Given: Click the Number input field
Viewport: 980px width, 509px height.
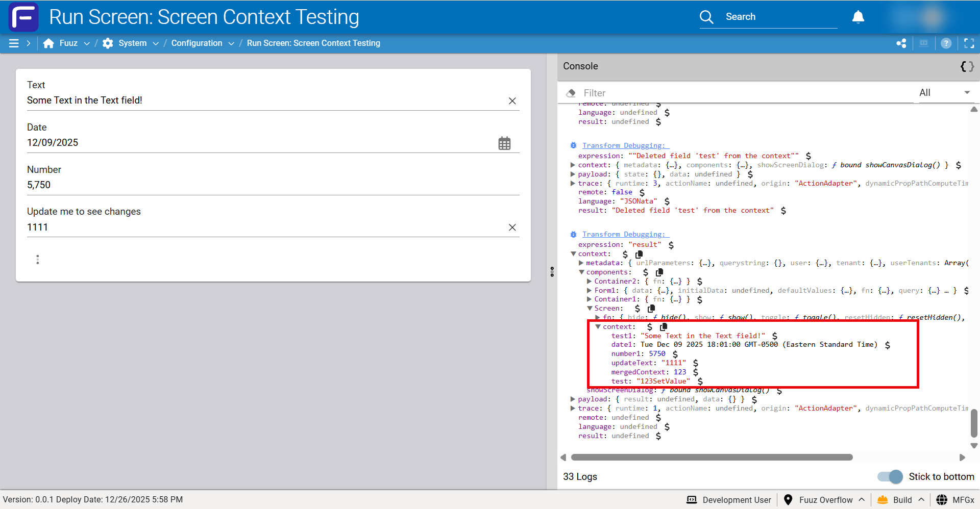Looking at the screenshot, I should pyautogui.click(x=273, y=185).
